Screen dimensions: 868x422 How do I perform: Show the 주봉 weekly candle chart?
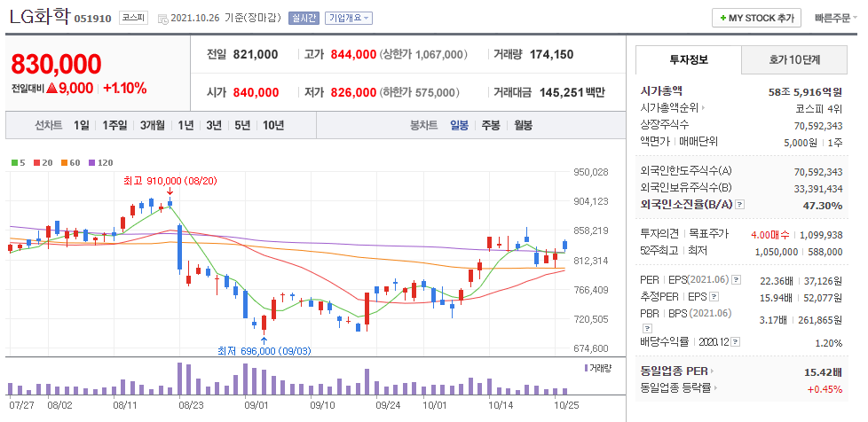click(x=491, y=126)
